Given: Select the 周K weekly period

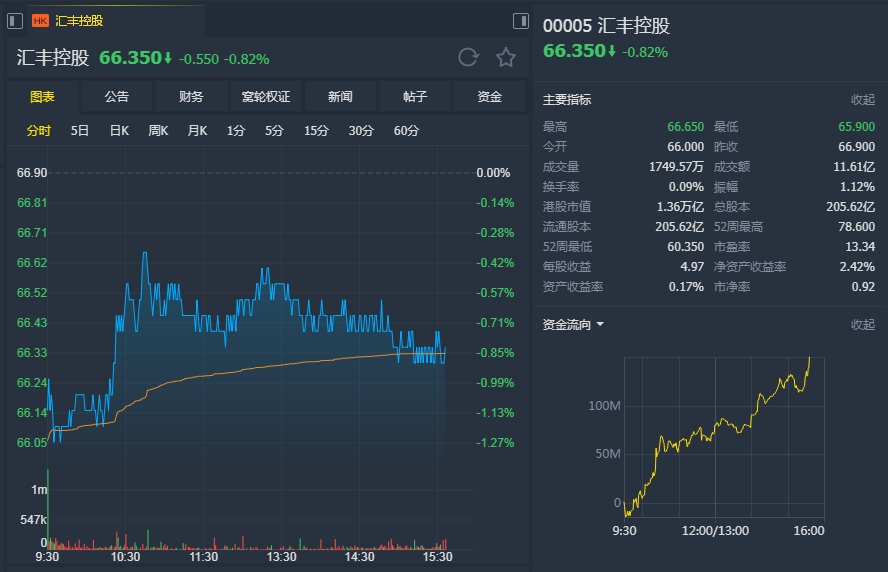Looking at the screenshot, I should [158, 131].
